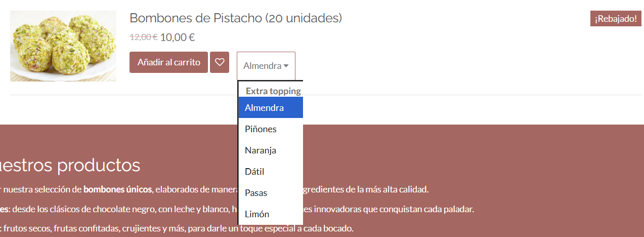Image resolution: width=644 pixels, height=237 pixels.
Task: Click the 'nuestros productos' section heading
Action: coord(71,165)
